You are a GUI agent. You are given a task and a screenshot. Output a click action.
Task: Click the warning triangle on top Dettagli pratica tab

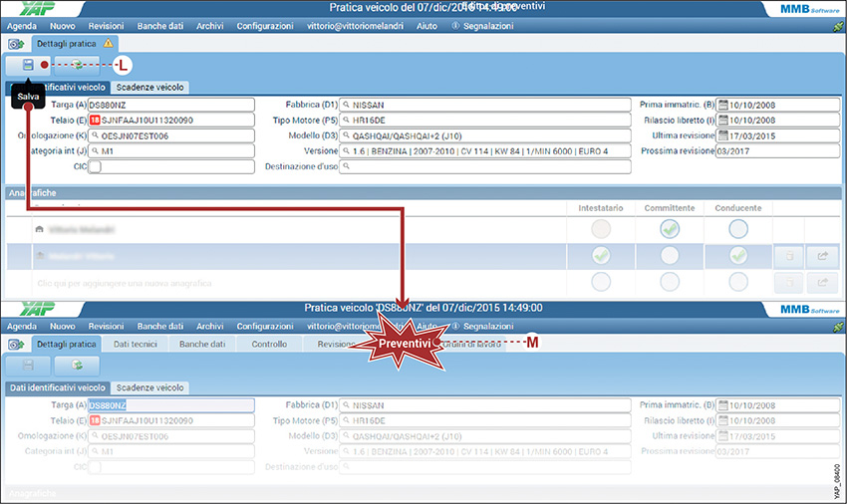tap(108, 43)
